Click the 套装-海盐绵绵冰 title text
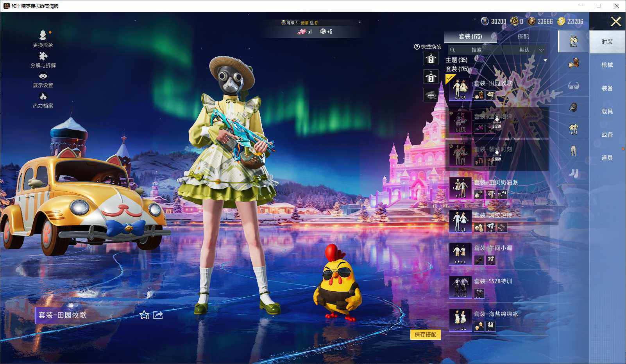The image size is (626, 364). click(x=496, y=314)
